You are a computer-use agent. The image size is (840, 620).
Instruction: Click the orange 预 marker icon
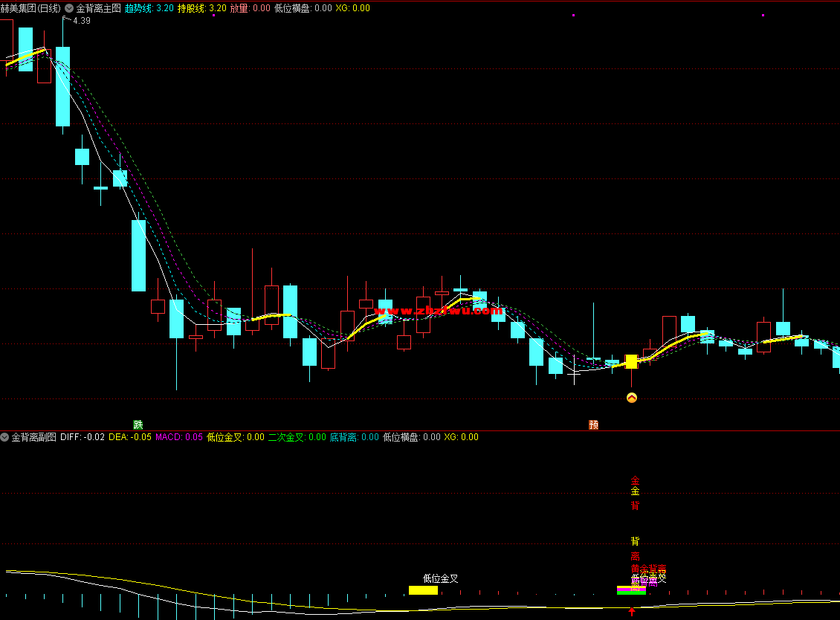pos(593,425)
